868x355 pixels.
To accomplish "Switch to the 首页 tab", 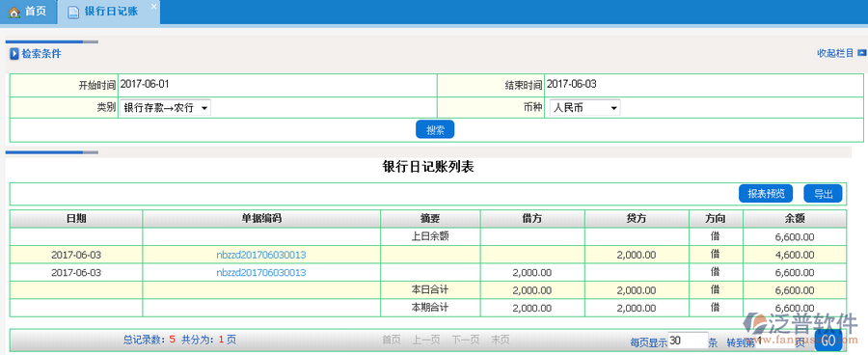I will click(28, 13).
